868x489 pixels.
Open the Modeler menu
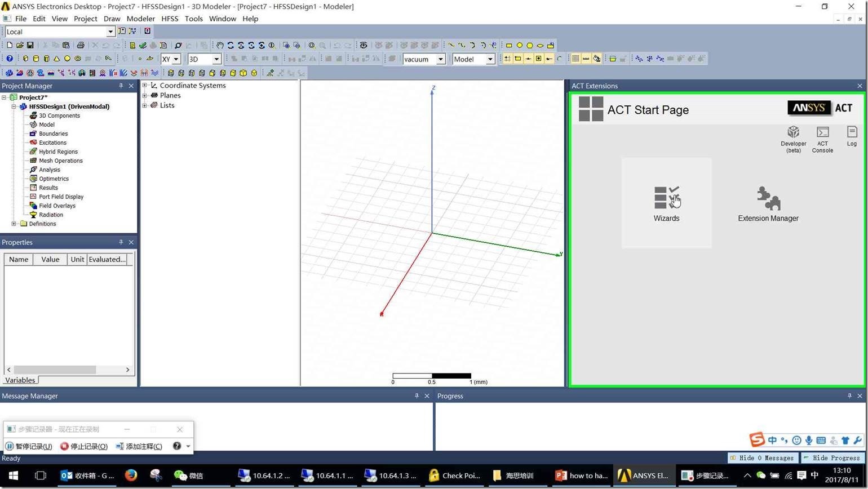(x=140, y=19)
